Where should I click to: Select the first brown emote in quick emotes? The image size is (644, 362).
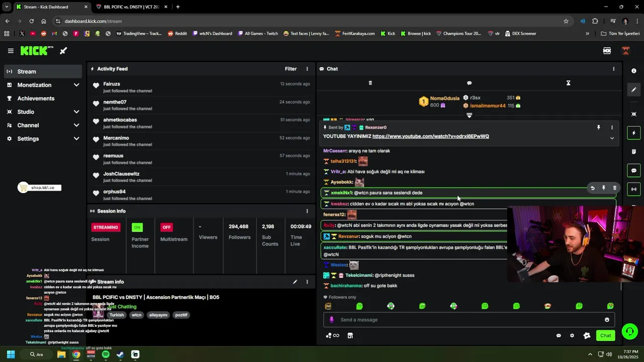coord(328,306)
